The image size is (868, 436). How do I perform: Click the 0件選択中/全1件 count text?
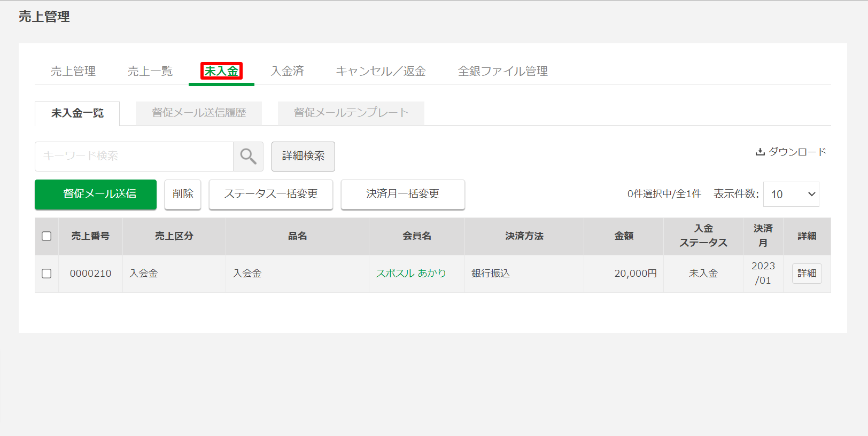pyautogui.click(x=664, y=194)
